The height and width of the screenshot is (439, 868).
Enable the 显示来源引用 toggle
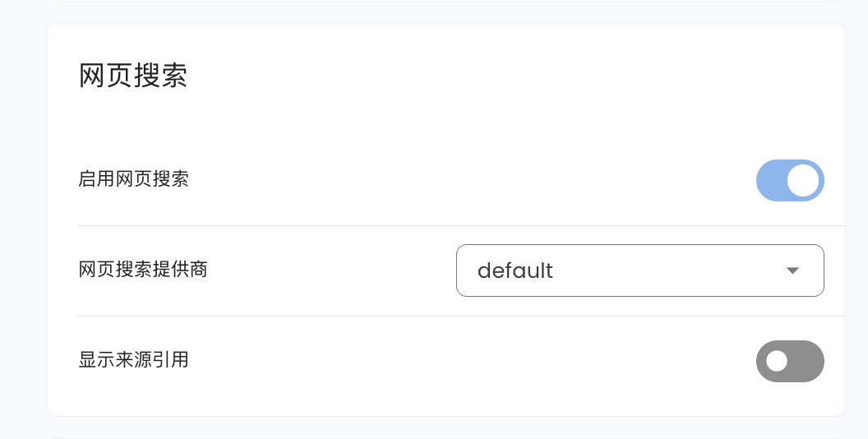coord(789,362)
